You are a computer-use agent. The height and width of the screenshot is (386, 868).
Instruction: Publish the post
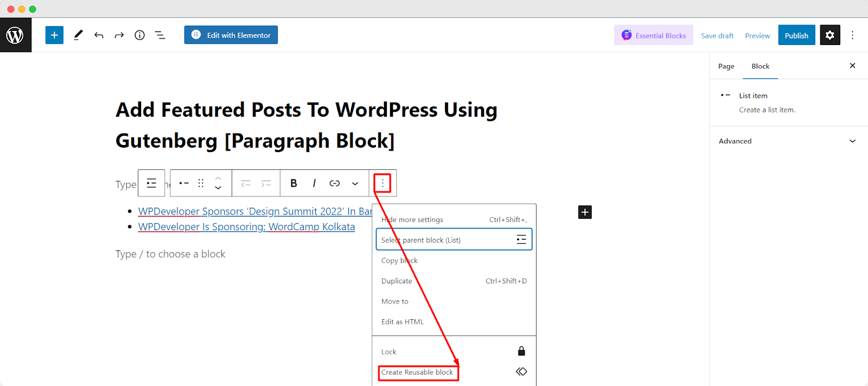(x=796, y=35)
